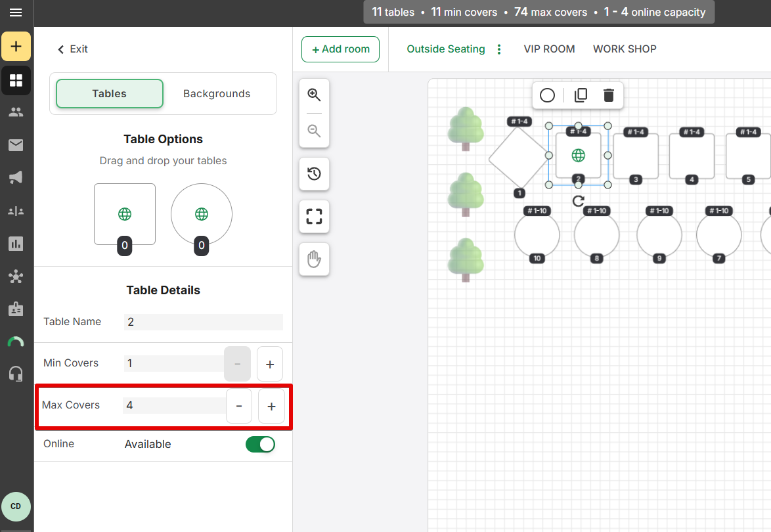Click the zoom out magnifier icon
The height and width of the screenshot is (532, 771).
coord(314,131)
